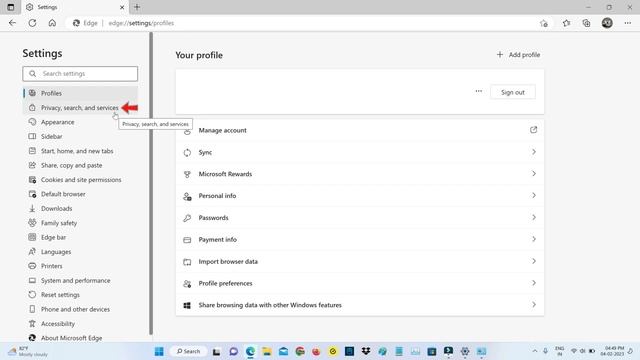This screenshot has width=640, height=360.
Task: Open Privacy, search, and services settings
Action: [x=80, y=108]
